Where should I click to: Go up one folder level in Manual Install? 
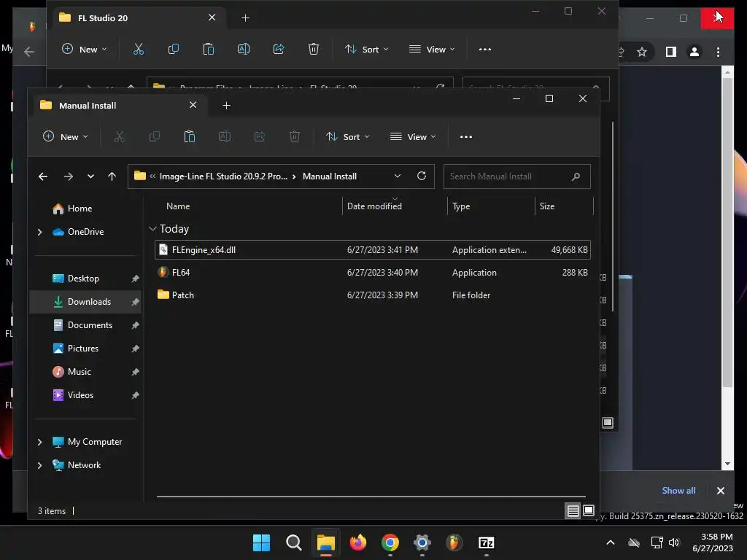point(112,176)
